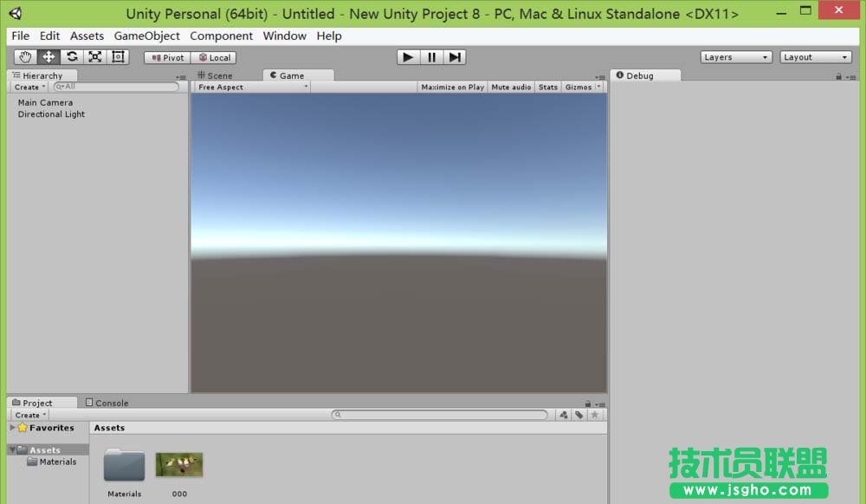Select the Rect transform tool
Image resolution: width=866 pixels, height=504 pixels.
118,57
